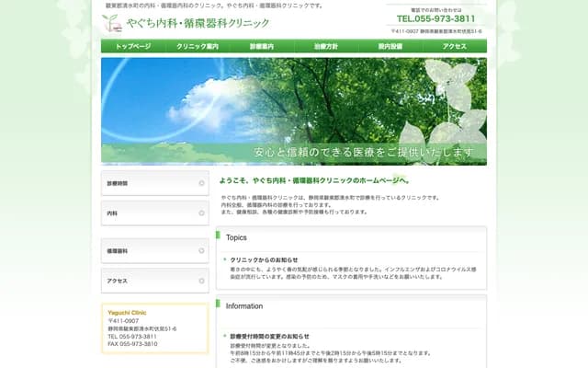Select the 治療方針 navigation tab
Viewport: 588px width, 368px height.
326,46
